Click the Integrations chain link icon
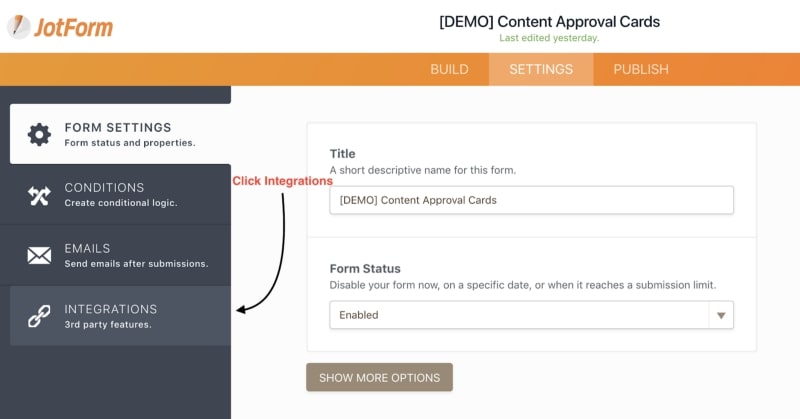This screenshot has width=800, height=419. point(39,316)
